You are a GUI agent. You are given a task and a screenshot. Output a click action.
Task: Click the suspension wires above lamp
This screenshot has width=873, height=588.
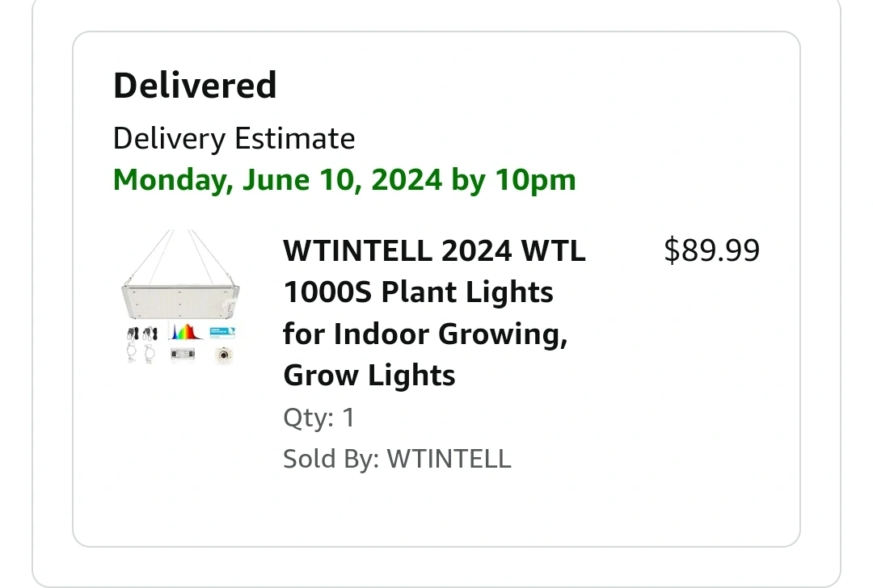click(x=179, y=256)
